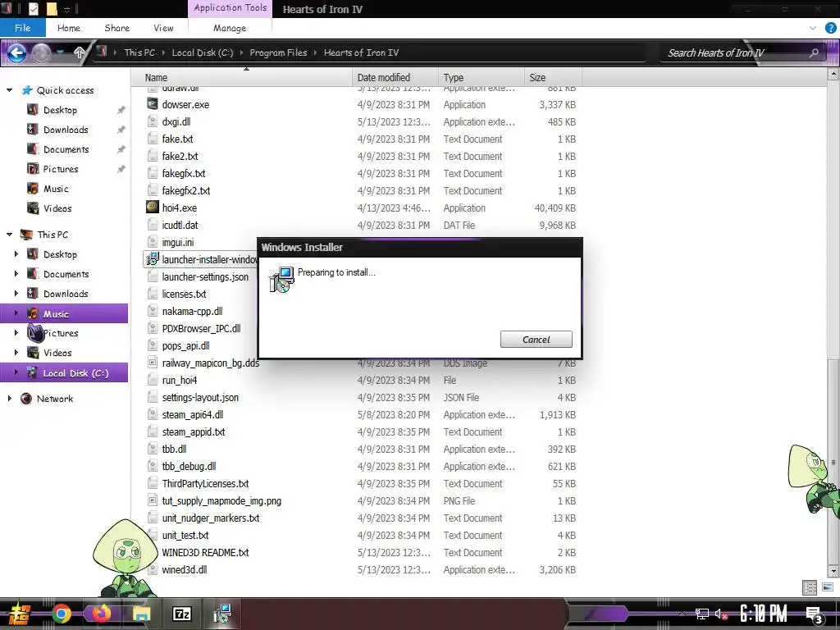Go up one folder level arrow
The height and width of the screenshot is (630, 840).
pyautogui.click(x=80, y=52)
